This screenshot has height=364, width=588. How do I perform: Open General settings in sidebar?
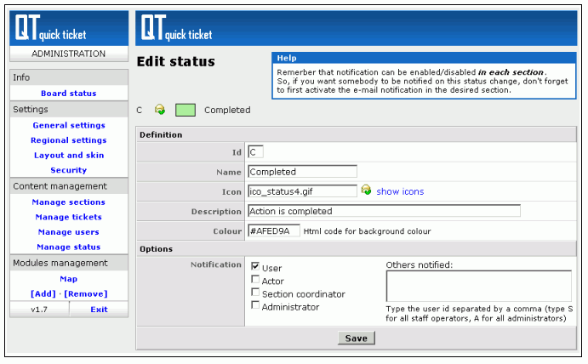click(69, 125)
